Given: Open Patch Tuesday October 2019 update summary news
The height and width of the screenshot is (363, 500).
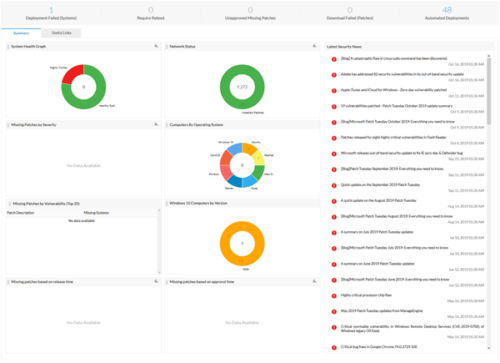Looking at the screenshot, I should (x=396, y=106).
